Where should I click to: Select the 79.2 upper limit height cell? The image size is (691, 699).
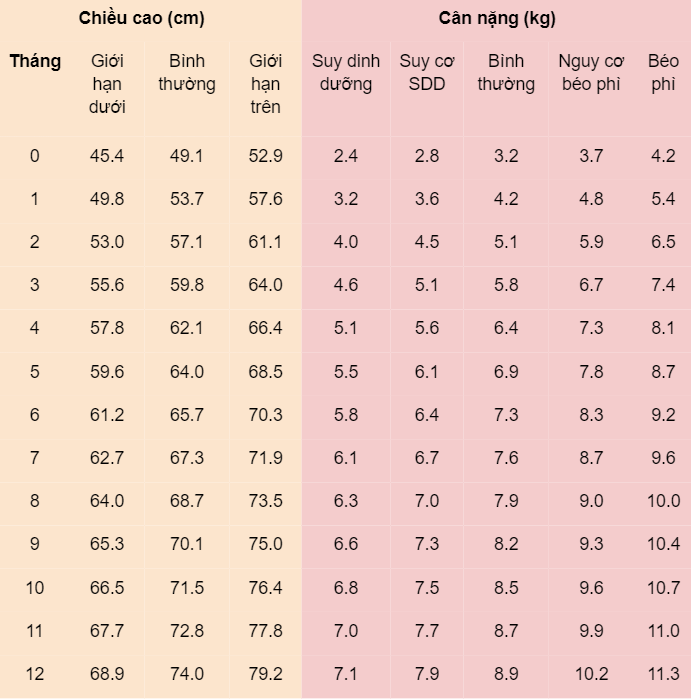[265, 674]
